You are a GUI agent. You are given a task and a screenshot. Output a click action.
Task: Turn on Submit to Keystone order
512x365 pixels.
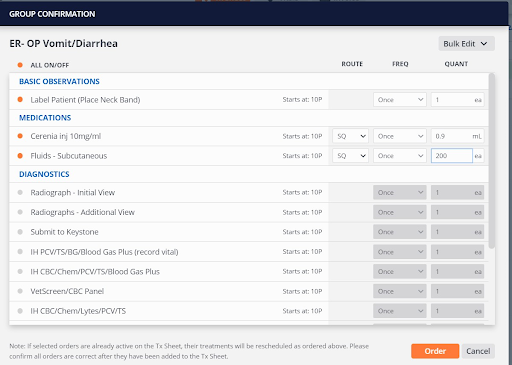[x=20, y=232]
